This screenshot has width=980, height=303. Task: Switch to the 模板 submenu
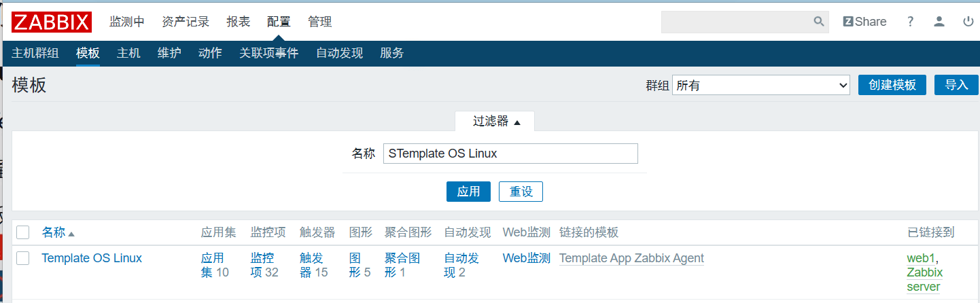[88, 53]
